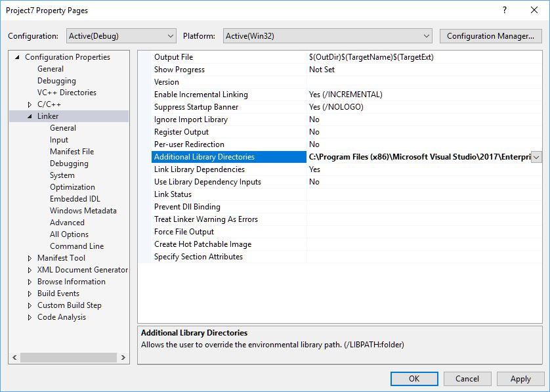This screenshot has height=392, width=550.
Task: Expand the XML Document Generator node
Action: click(29, 269)
